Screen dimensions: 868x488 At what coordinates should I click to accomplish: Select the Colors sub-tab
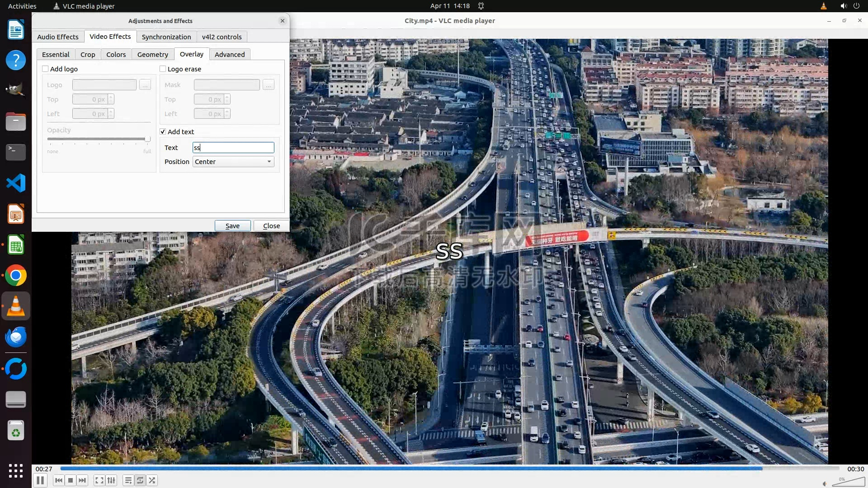click(x=116, y=54)
